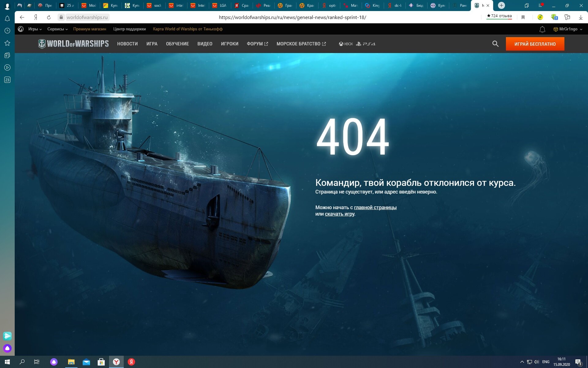
Task: Open the Xbox console version link
Action: pos(346,44)
